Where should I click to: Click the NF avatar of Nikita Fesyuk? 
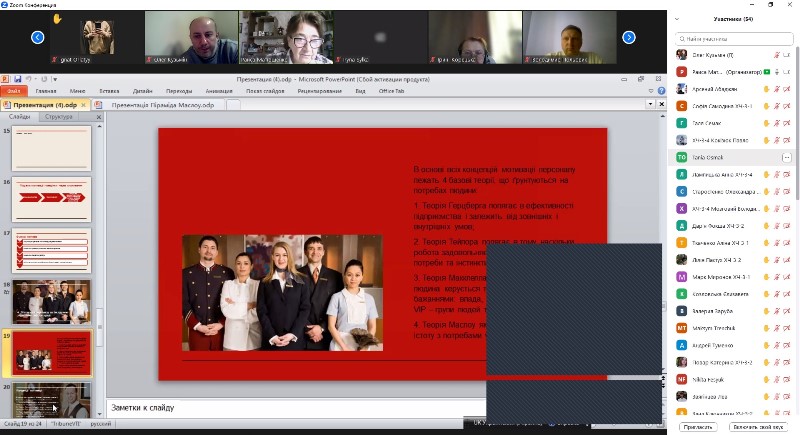point(682,379)
